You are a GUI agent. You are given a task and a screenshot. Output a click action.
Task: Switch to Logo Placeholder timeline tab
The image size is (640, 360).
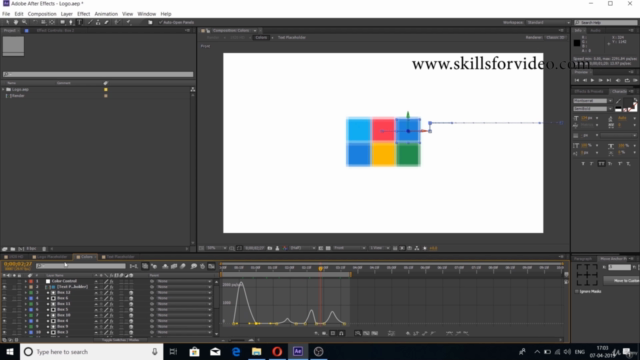[x=49, y=257]
